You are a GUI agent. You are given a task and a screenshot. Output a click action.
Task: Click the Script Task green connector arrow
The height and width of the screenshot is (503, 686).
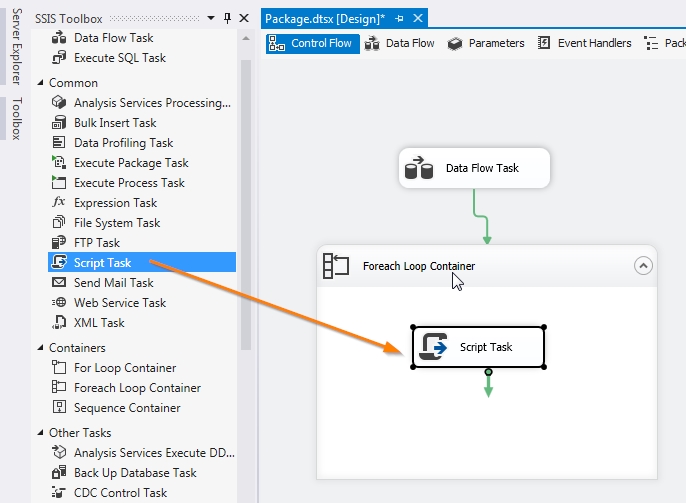(x=488, y=385)
